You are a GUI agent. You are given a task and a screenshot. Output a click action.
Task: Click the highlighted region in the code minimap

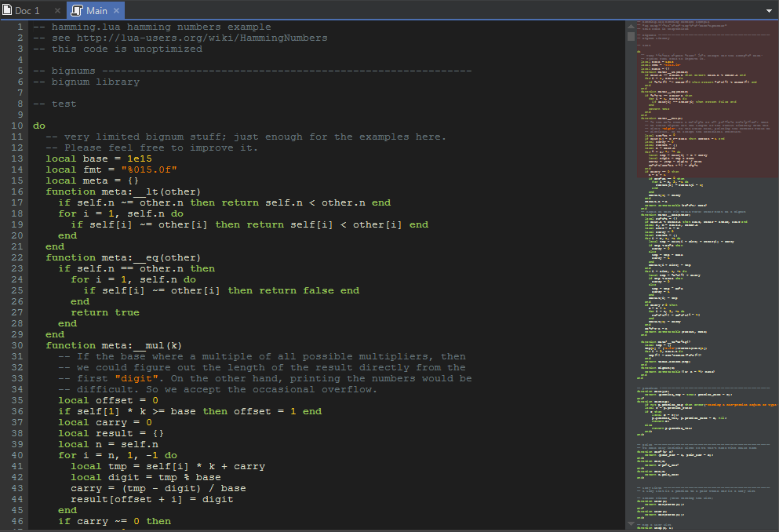[x=708, y=99]
